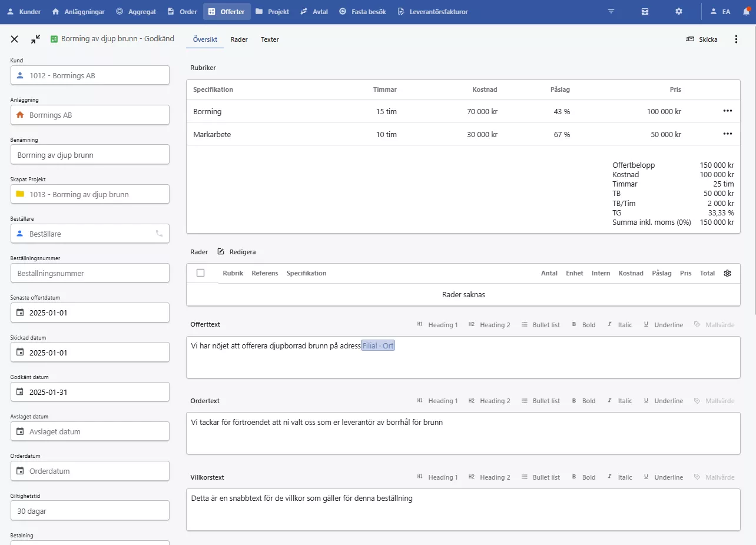Toggle Italic in Ordertext toolbar
This screenshot has width=756, height=545.
(619, 401)
